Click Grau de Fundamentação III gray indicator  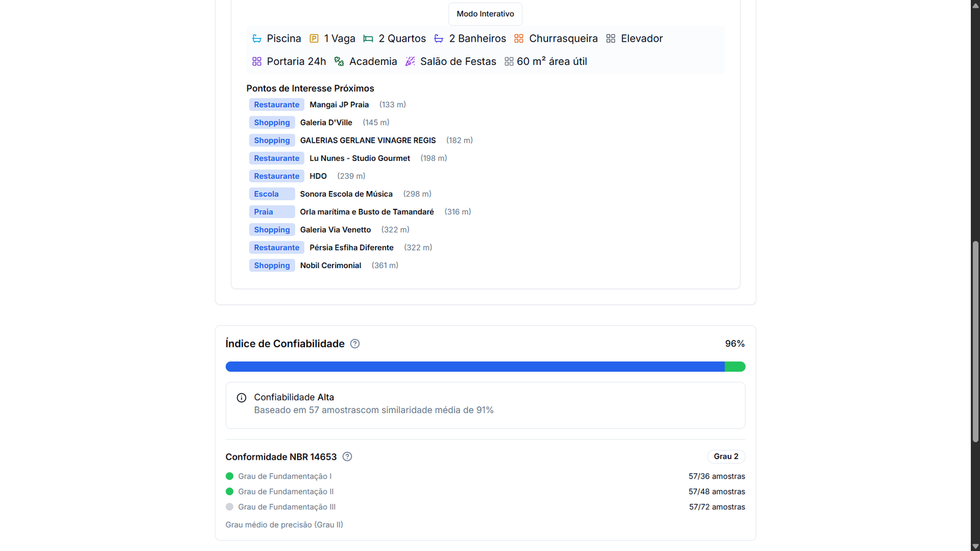pyautogui.click(x=230, y=507)
